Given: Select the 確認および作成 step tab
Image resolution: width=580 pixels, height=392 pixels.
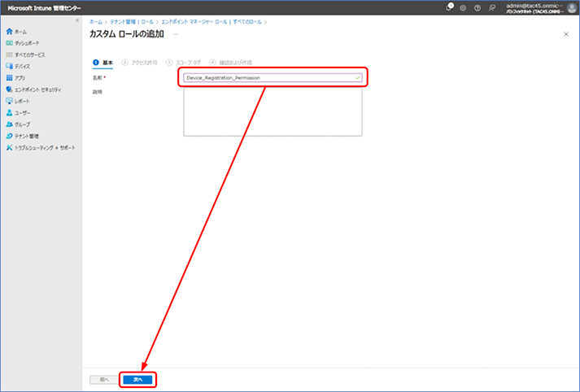Looking at the screenshot, I should [x=231, y=63].
